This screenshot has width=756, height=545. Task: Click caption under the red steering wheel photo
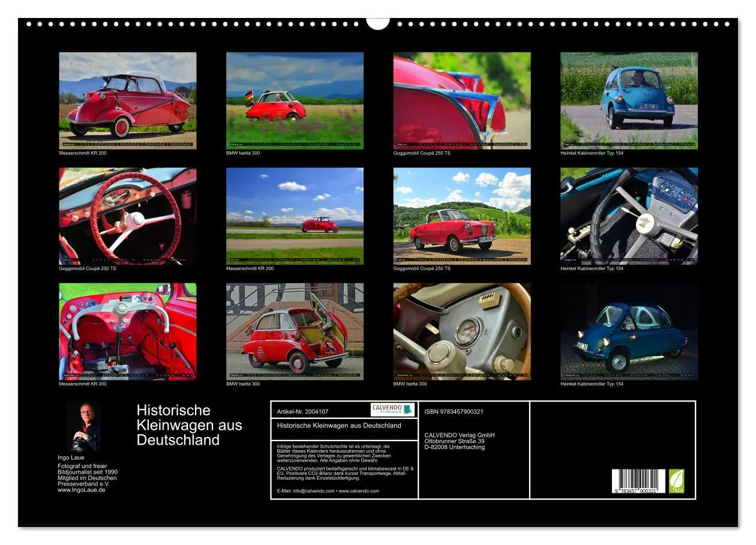coord(88,268)
